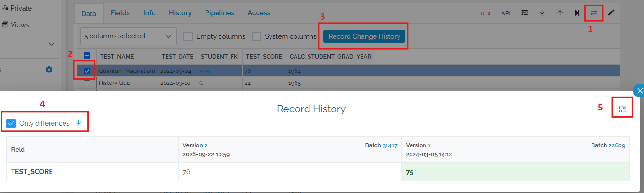Click the Axel student link
This screenshot has width=644, height=193.
pyautogui.click(x=205, y=71)
